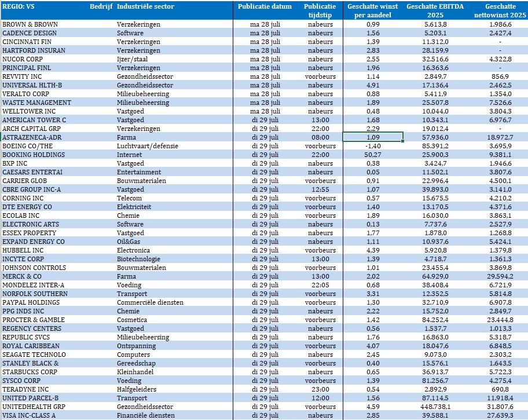Click the -1,40 earnings value for Boeing
Screen dimensions: 528x420
pyautogui.click(x=373, y=146)
